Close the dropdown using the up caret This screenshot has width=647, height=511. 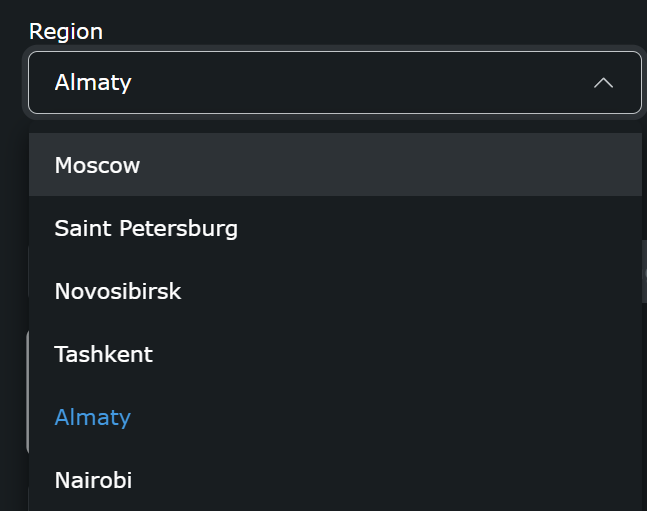[603, 83]
